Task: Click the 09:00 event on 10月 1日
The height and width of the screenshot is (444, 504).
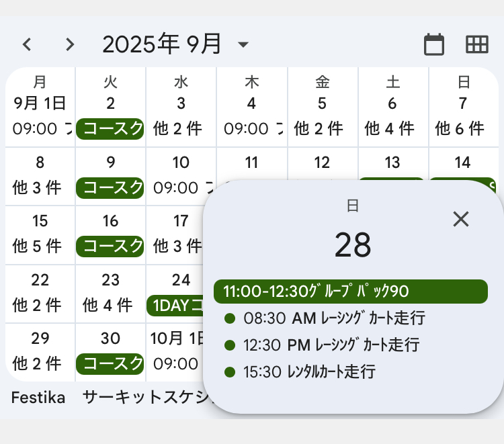Action: point(175,364)
